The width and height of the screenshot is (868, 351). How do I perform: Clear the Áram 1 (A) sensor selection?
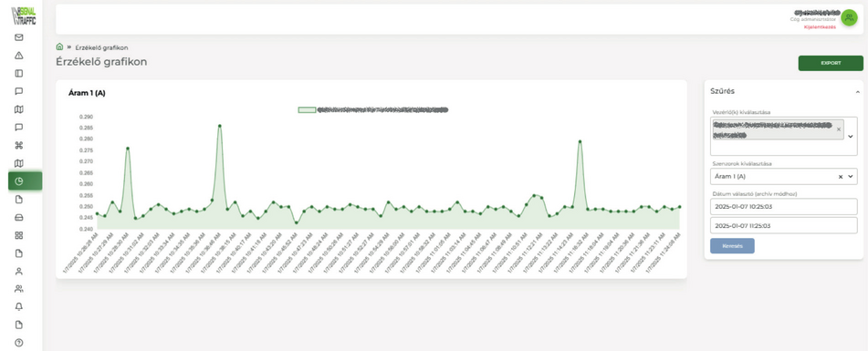[841, 177]
